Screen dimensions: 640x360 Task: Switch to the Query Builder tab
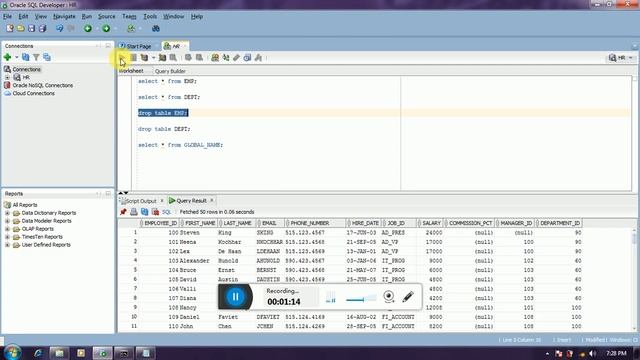[x=170, y=71]
